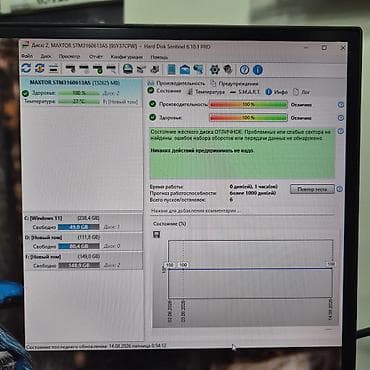Open the Отчет menu
The image size is (370, 370).
coord(96,57)
